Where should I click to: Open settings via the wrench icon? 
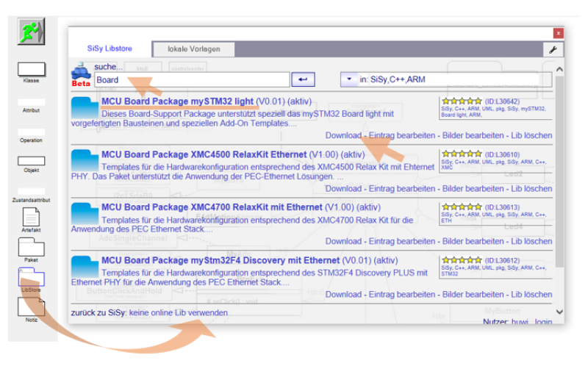(x=553, y=49)
